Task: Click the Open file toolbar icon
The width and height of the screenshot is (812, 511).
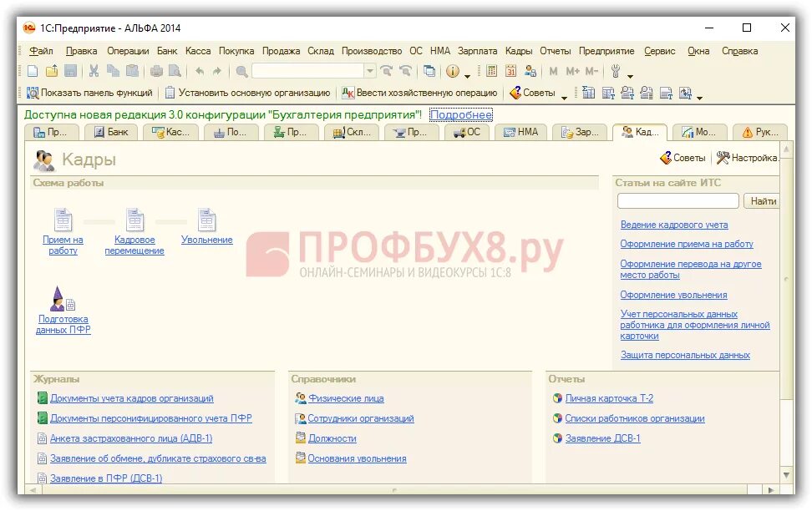Action: click(x=52, y=71)
